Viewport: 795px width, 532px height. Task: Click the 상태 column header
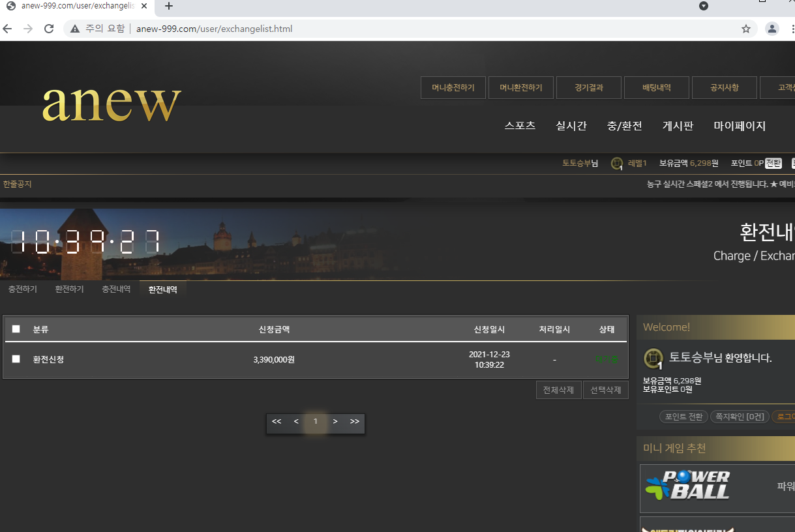(x=607, y=329)
